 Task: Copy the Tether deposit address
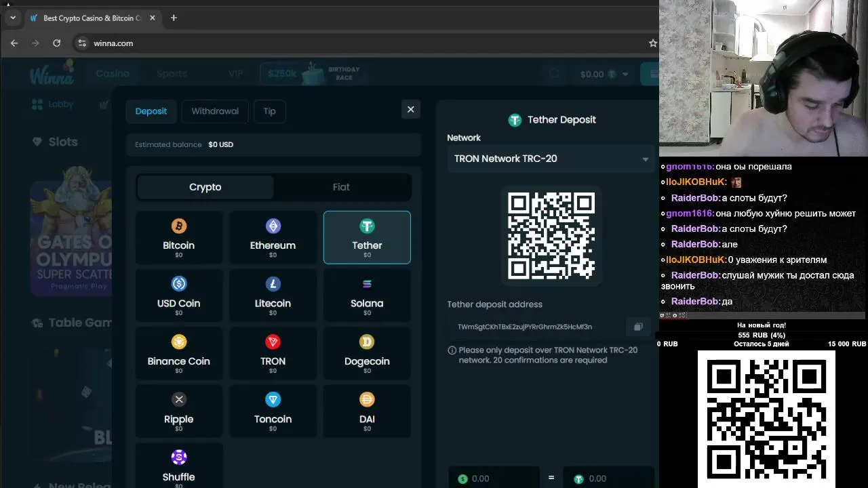coord(637,327)
